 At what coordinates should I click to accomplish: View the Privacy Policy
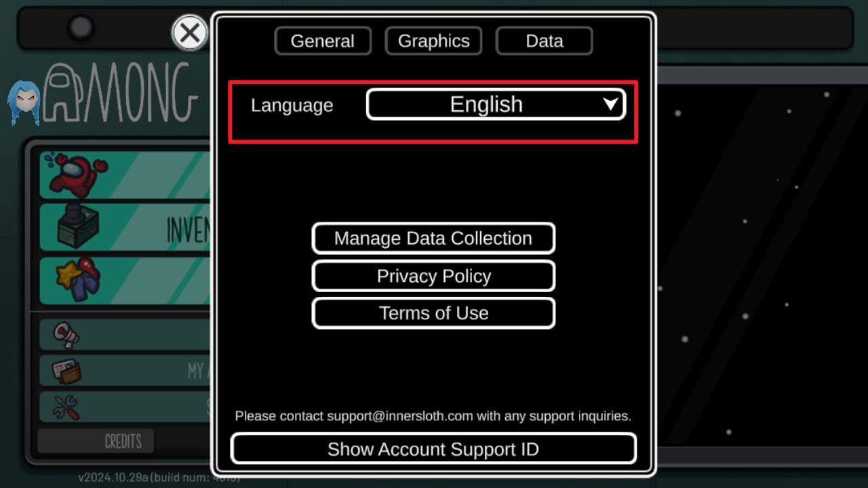pos(433,276)
